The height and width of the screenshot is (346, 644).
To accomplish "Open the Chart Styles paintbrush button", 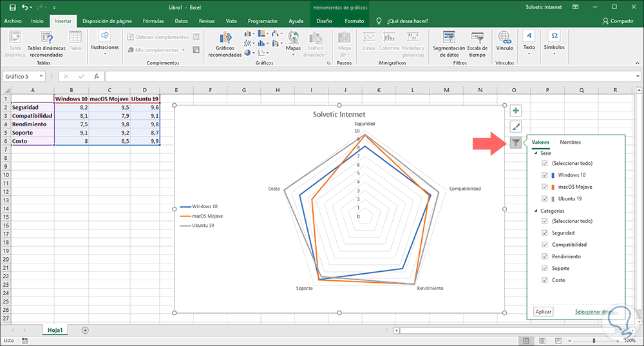I will pyautogui.click(x=515, y=126).
